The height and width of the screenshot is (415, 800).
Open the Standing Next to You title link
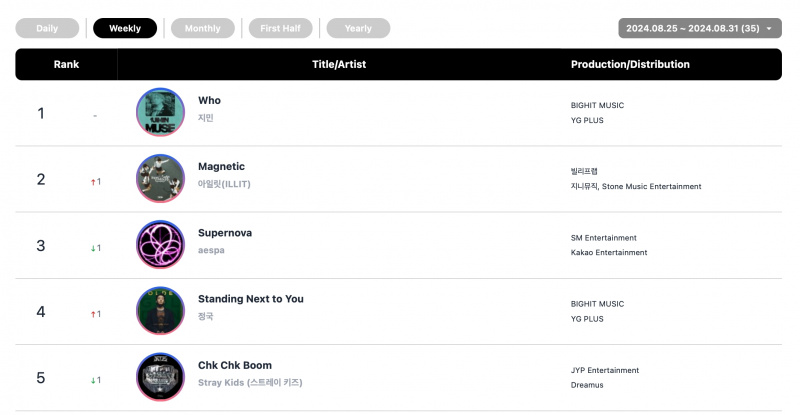251,299
